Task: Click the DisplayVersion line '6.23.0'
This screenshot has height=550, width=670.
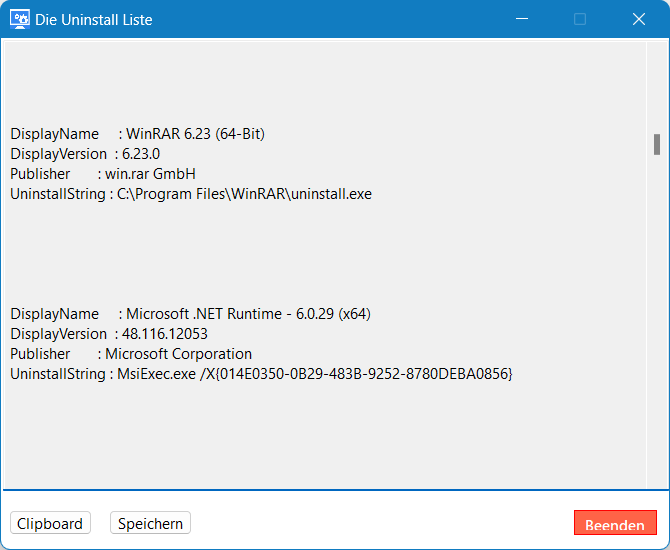Action: tap(85, 154)
